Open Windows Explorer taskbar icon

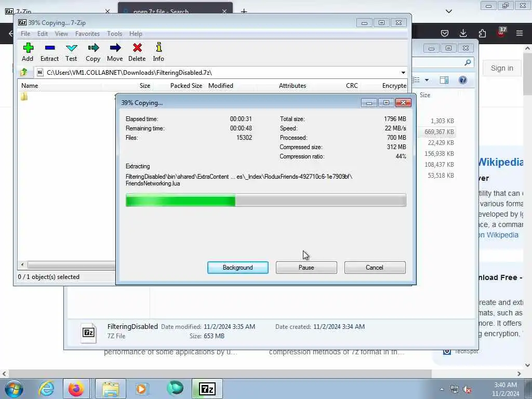pos(111,389)
